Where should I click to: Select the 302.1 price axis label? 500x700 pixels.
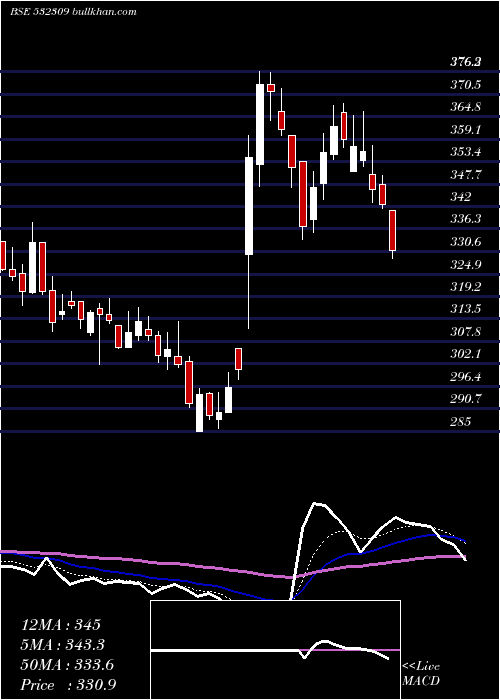click(x=465, y=354)
